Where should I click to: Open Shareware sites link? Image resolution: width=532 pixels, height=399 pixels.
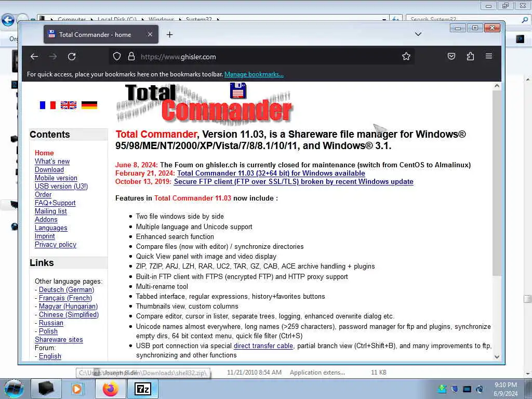tap(59, 340)
